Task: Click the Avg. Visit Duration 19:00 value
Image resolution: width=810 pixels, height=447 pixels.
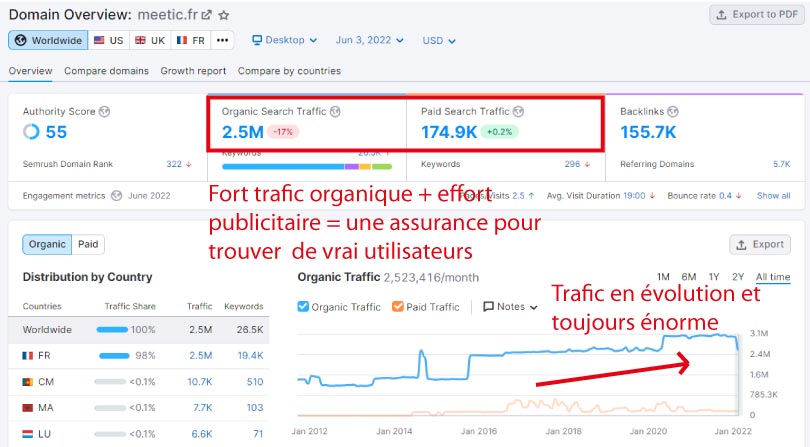Action: (x=634, y=195)
